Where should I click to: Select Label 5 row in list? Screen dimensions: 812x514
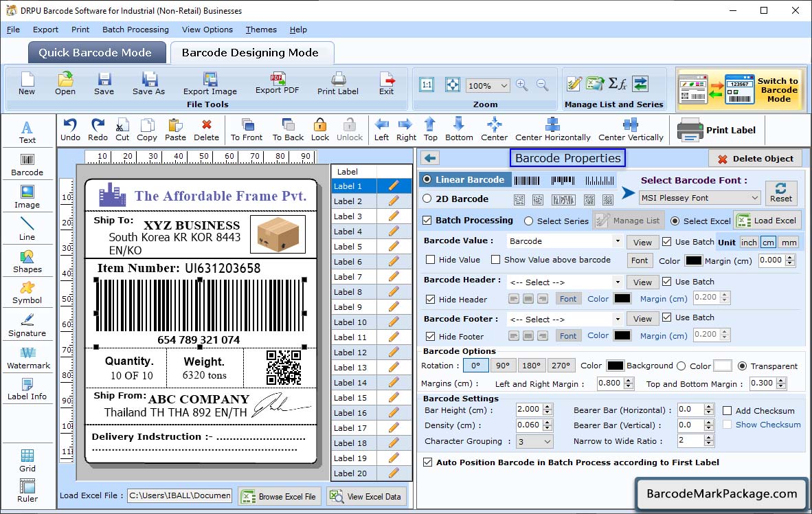point(371,247)
